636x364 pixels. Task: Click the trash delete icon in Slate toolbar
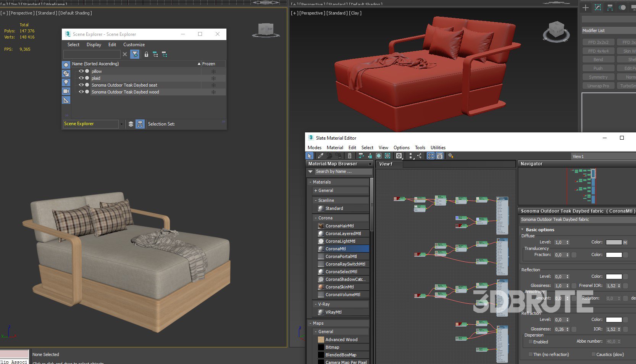coord(349,156)
